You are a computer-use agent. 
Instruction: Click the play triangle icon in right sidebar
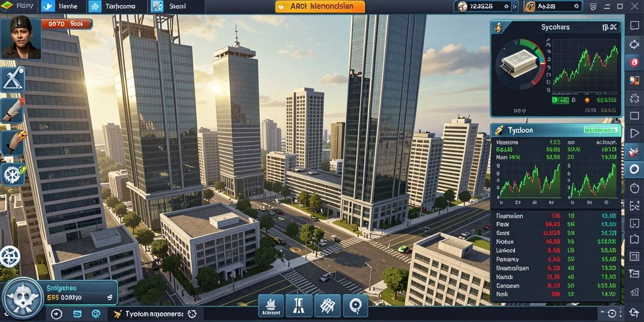[x=634, y=133]
